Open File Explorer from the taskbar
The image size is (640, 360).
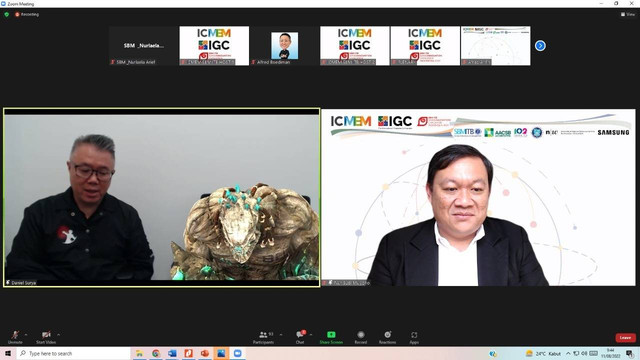tap(140, 353)
